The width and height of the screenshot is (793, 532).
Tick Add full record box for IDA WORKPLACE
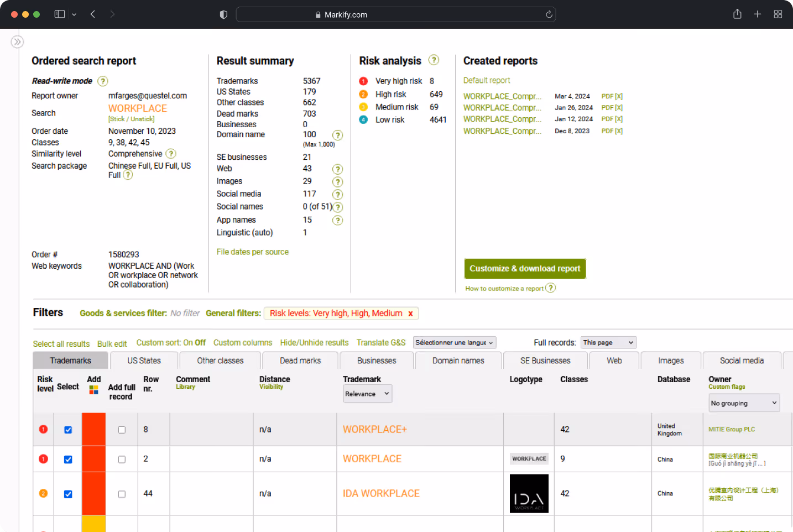[x=122, y=494]
